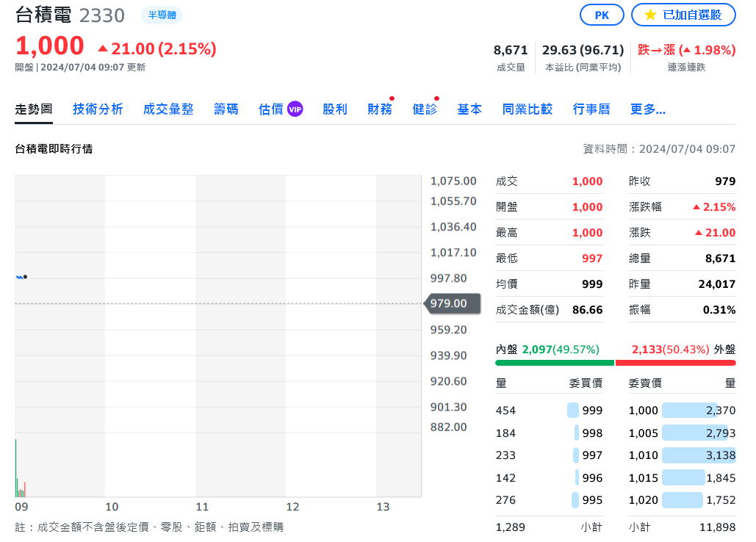Select the 基本 tab

[x=469, y=109]
